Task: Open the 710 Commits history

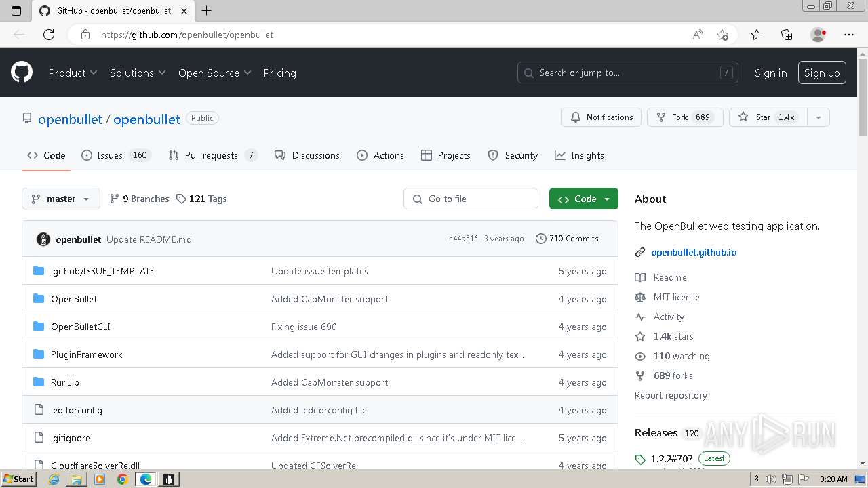Action: point(567,239)
